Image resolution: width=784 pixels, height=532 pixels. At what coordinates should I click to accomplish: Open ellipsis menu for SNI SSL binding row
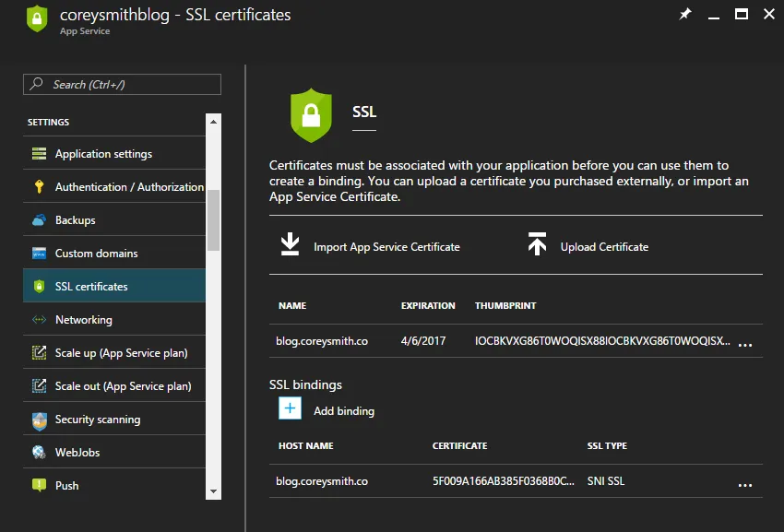coord(745,484)
